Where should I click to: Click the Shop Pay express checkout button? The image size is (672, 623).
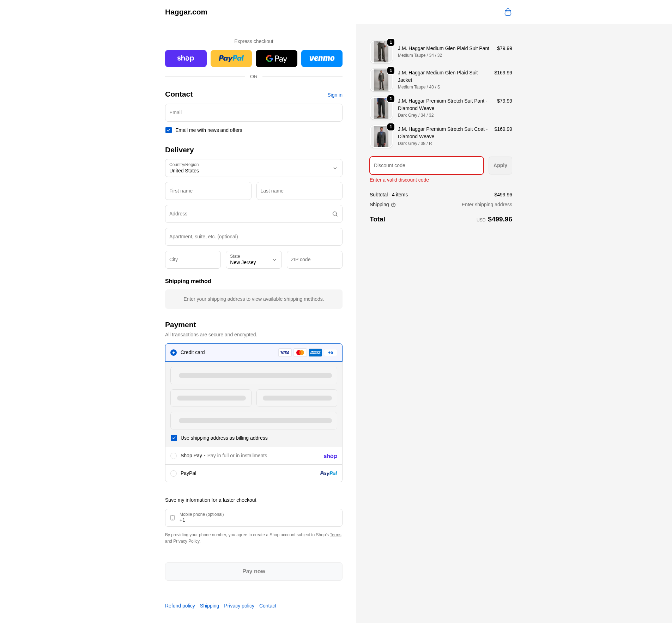(x=186, y=59)
